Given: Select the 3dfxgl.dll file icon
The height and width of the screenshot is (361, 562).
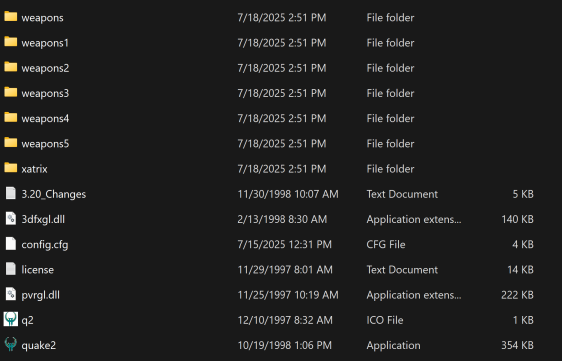Looking at the screenshot, I should tap(11, 219).
